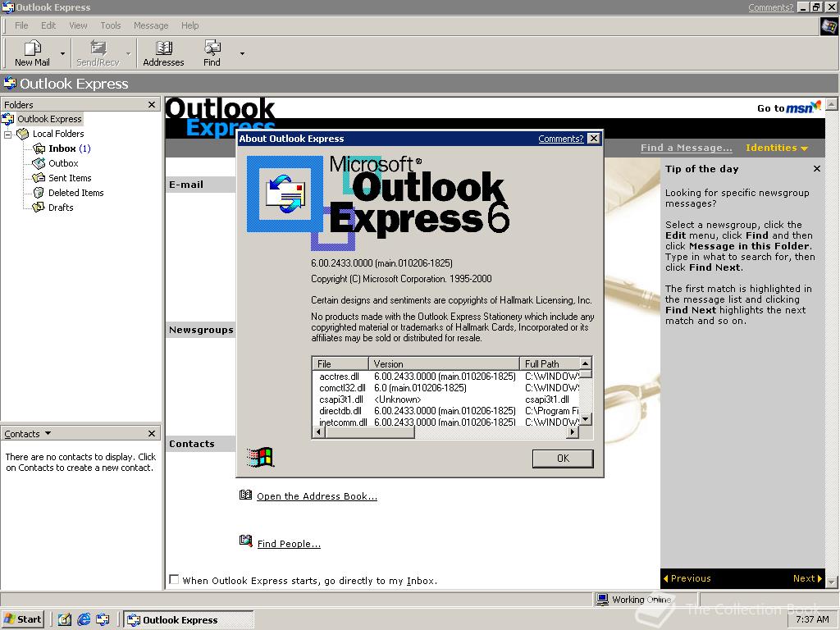Viewport: 840px width, 630px height.
Task: Click the Drafts folder icon
Action: [39, 208]
